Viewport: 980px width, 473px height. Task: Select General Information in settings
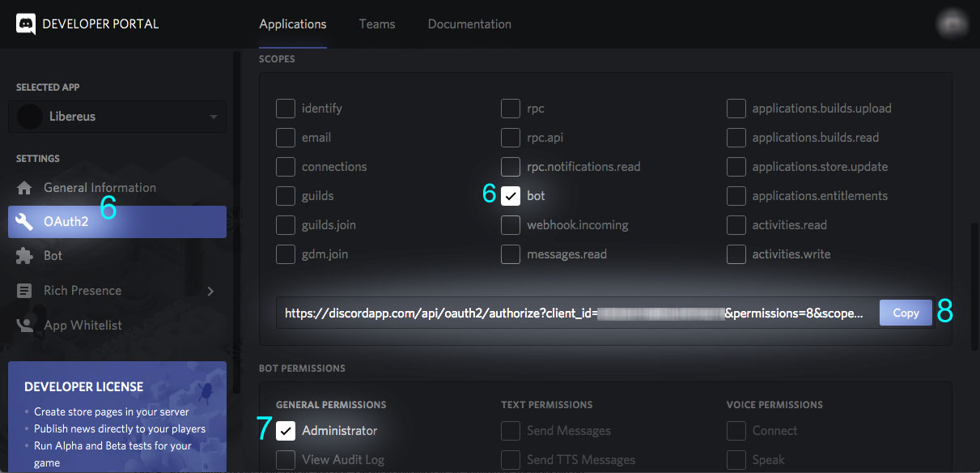117,188
